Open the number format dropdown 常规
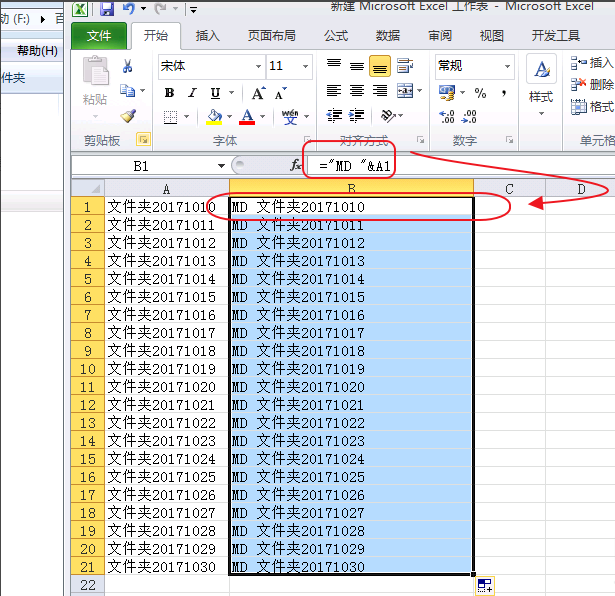Screen dimensions: 615x596 pos(474,66)
